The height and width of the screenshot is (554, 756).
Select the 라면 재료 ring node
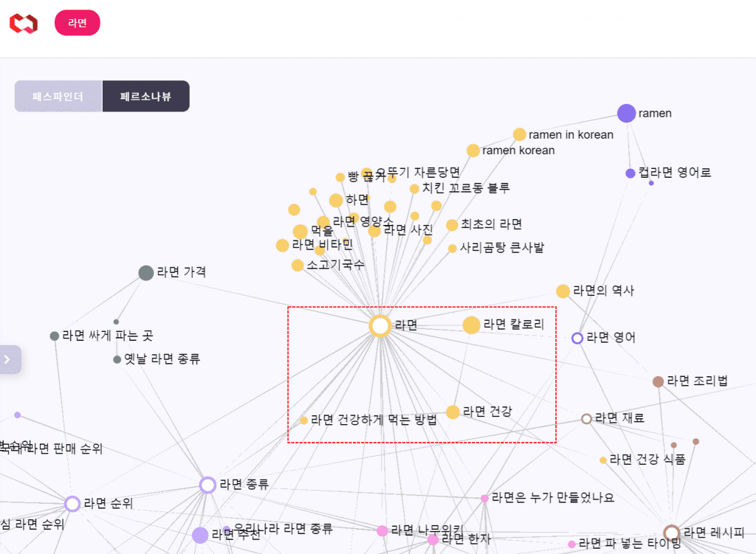click(x=586, y=418)
